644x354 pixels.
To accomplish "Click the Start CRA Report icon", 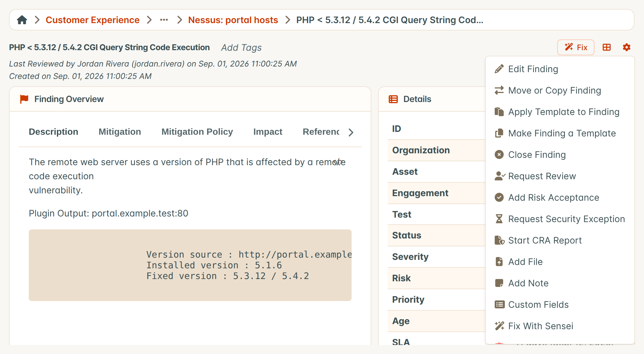I will point(499,240).
